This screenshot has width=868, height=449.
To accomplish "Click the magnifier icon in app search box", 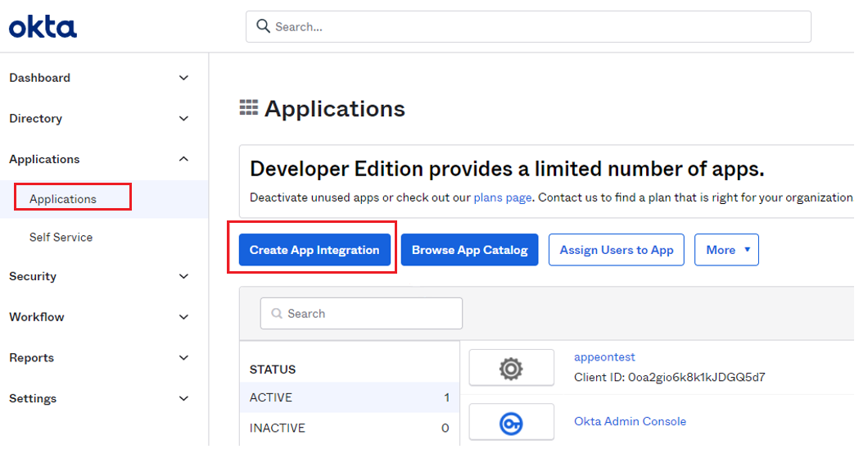I will coord(277,314).
